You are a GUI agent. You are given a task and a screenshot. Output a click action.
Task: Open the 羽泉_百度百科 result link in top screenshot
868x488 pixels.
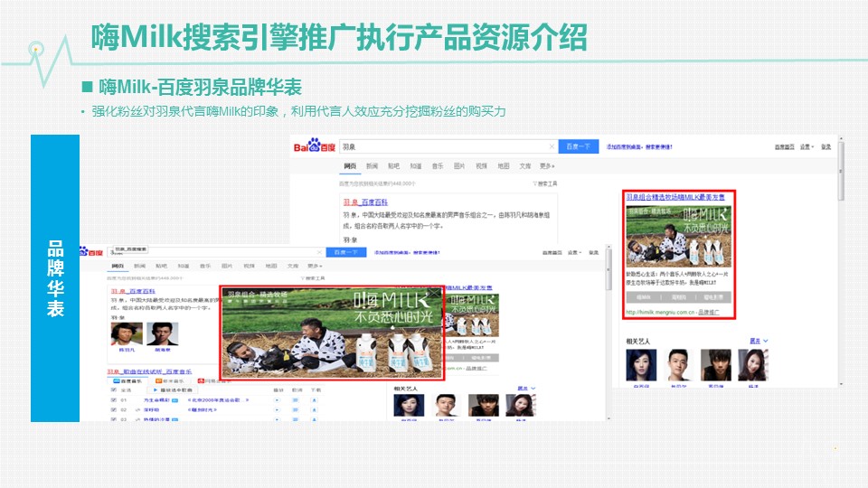pos(367,203)
